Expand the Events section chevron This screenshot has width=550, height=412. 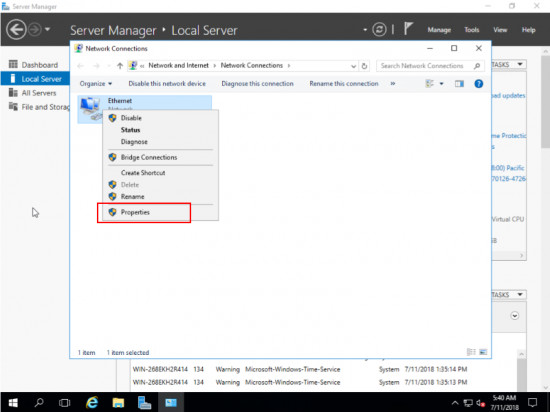pyautogui.click(x=515, y=316)
